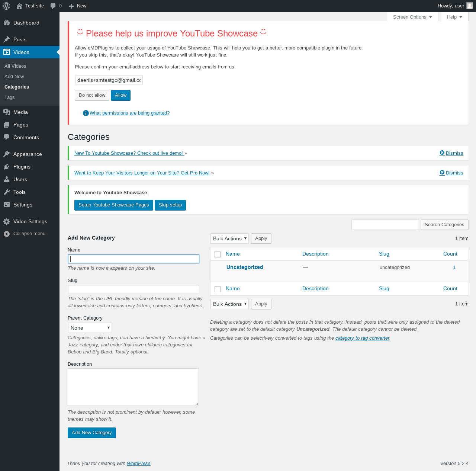Open the Get Pro Now link

(143, 173)
